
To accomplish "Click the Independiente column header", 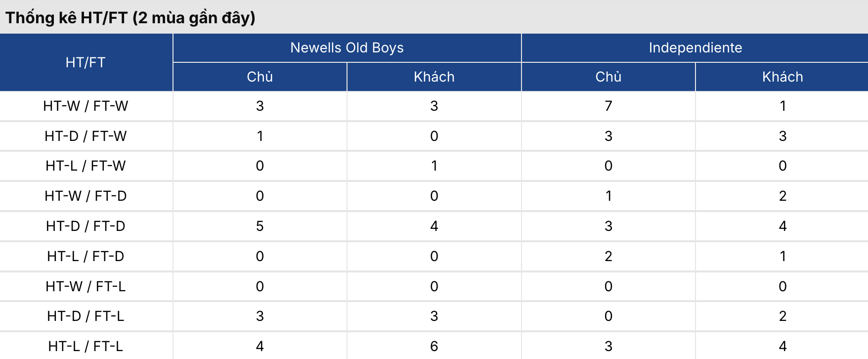I will pos(695,48).
